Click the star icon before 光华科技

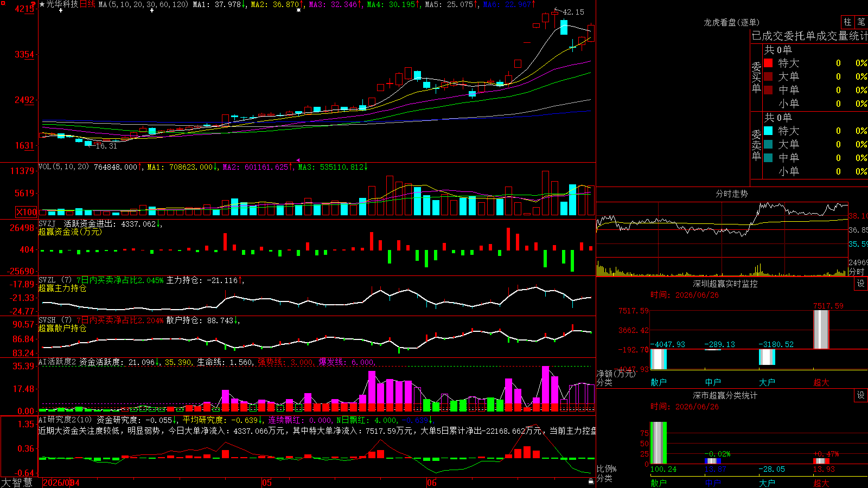(42, 4)
